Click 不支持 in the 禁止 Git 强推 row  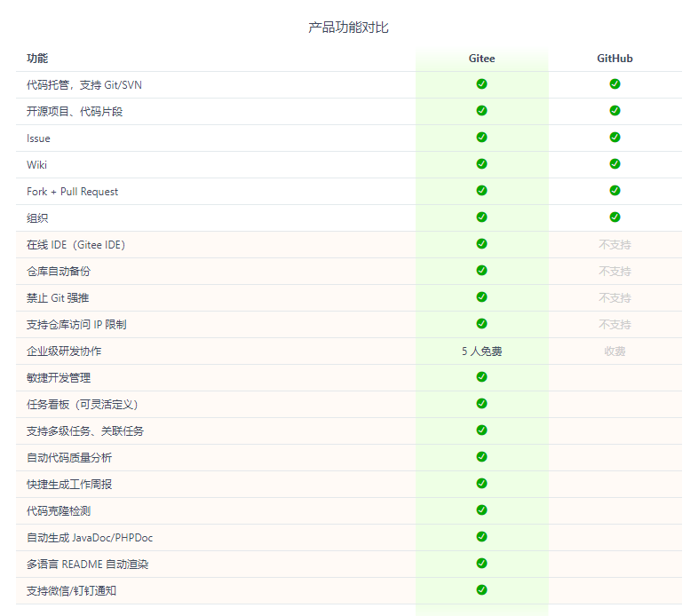tap(615, 297)
